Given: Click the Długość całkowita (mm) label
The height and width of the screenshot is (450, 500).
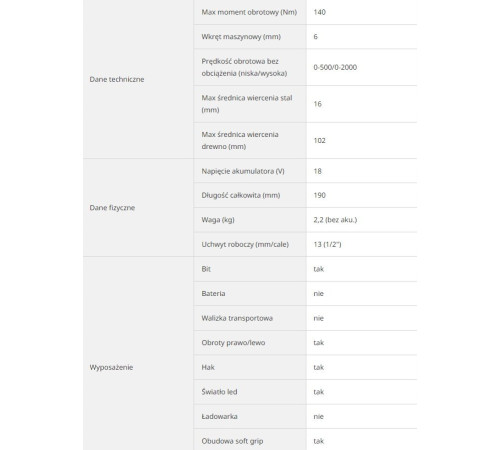Looking at the screenshot, I should (x=241, y=195).
